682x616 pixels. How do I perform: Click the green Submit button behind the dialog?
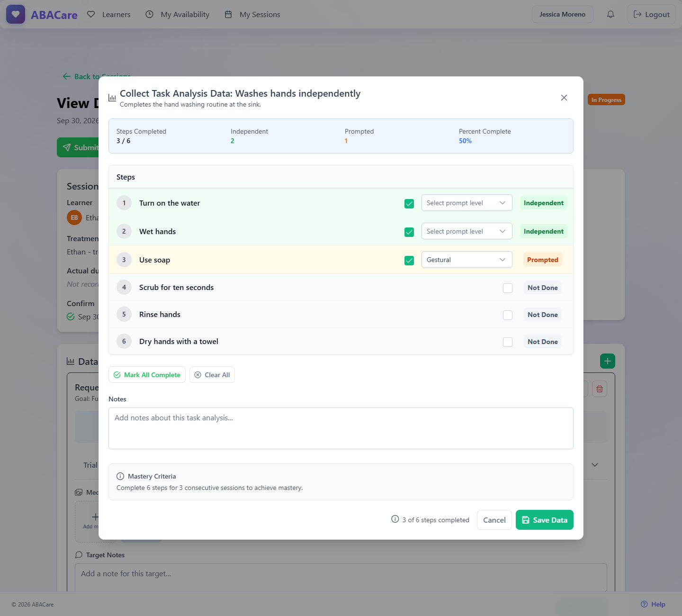78,147
